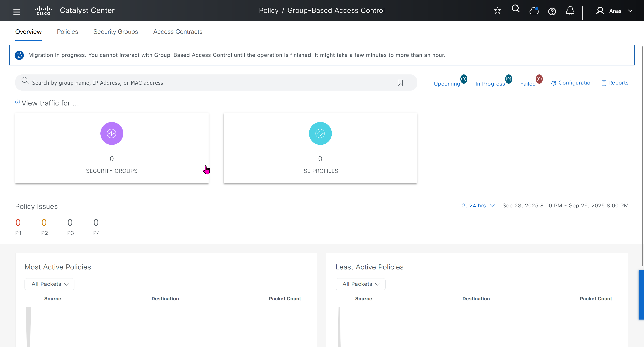Click the View traffic info icon
This screenshot has width=644, height=347.
click(x=17, y=102)
